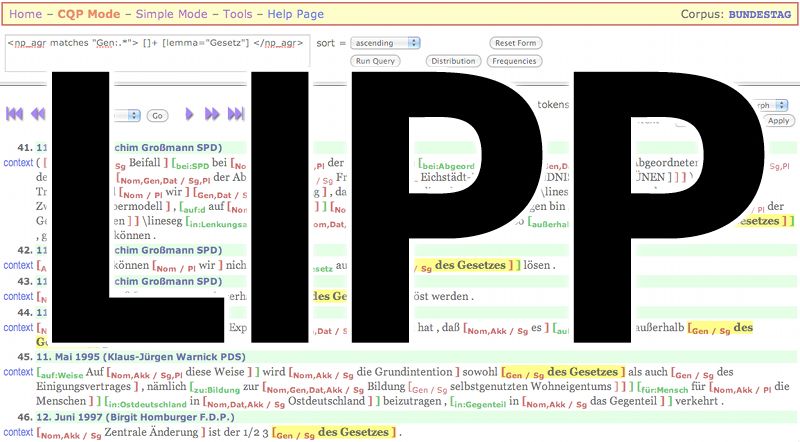800x442 pixels.
Task: Open context for result 42
Action: tap(18, 265)
